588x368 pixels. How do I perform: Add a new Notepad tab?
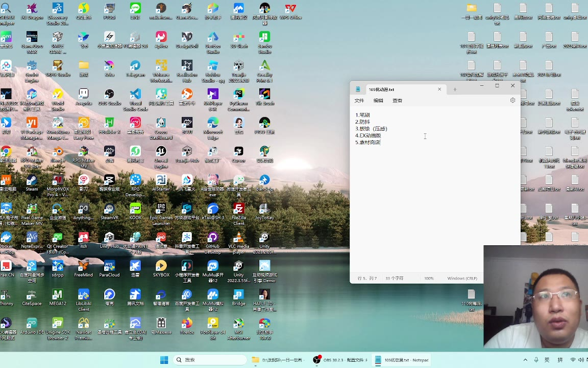455,89
